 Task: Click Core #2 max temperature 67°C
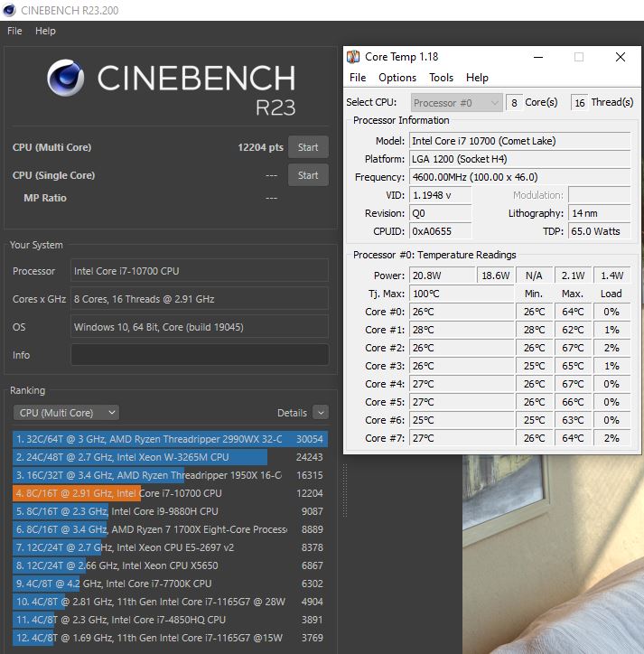click(x=573, y=348)
